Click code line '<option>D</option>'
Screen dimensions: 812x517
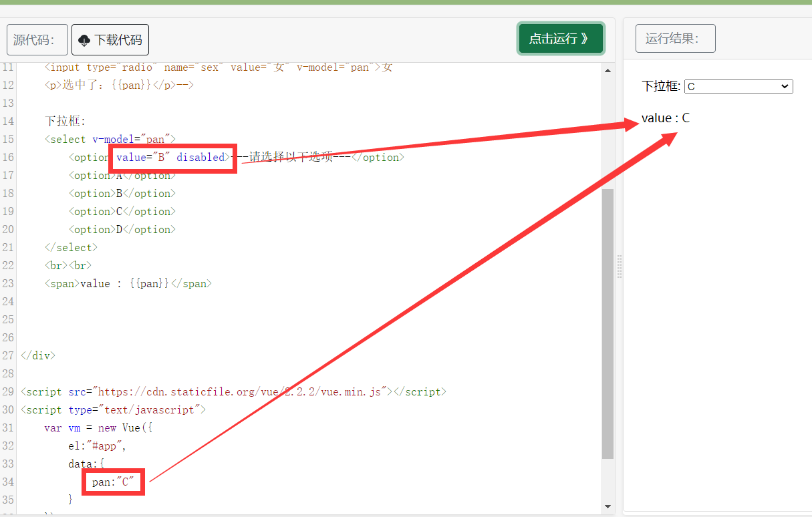(122, 229)
